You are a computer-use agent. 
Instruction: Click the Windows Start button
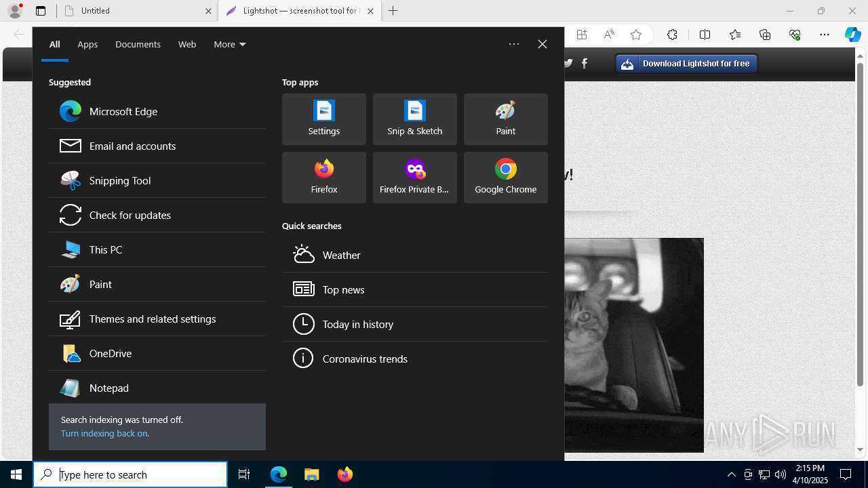coord(16,474)
